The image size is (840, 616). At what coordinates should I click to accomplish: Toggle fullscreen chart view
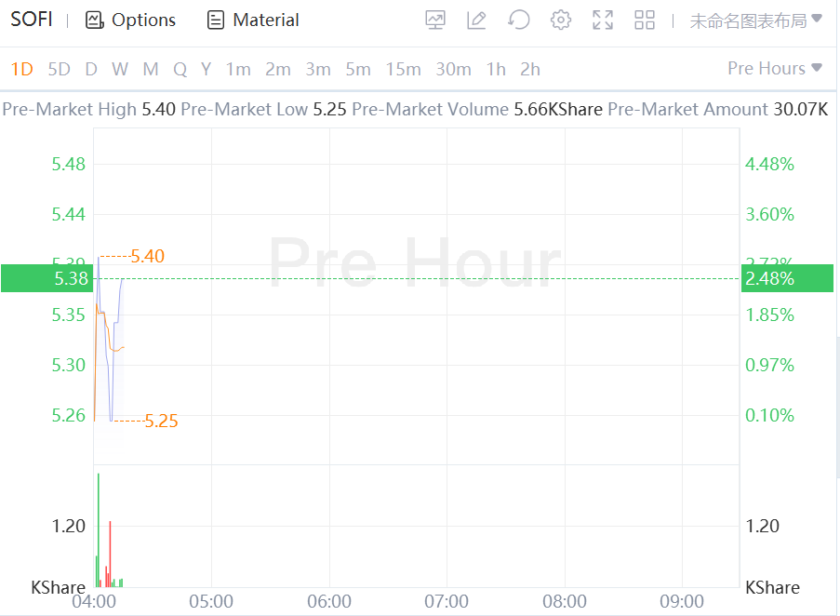point(603,20)
